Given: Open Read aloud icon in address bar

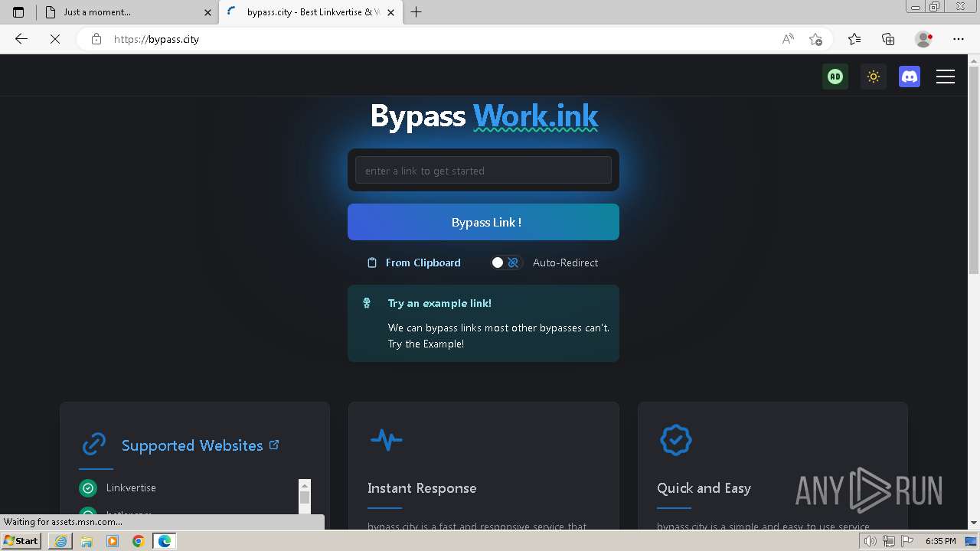Looking at the screenshot, I should 788,39.
